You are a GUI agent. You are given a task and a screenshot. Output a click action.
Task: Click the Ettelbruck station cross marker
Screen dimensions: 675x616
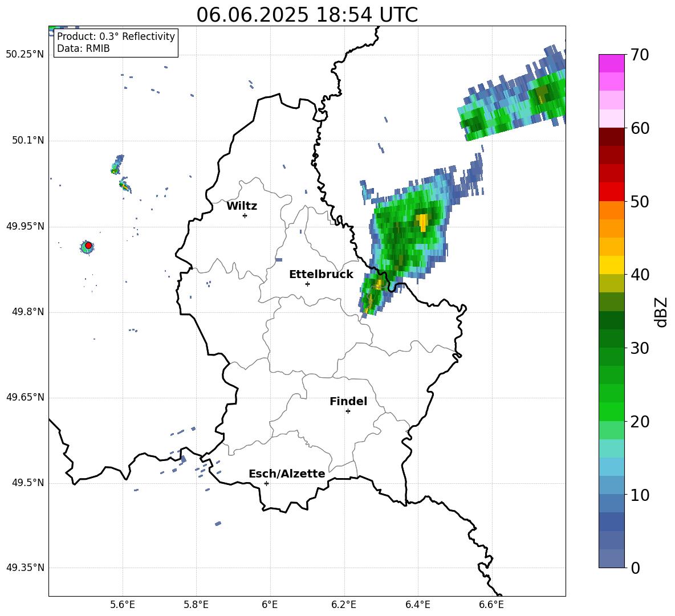pos(307,284)
